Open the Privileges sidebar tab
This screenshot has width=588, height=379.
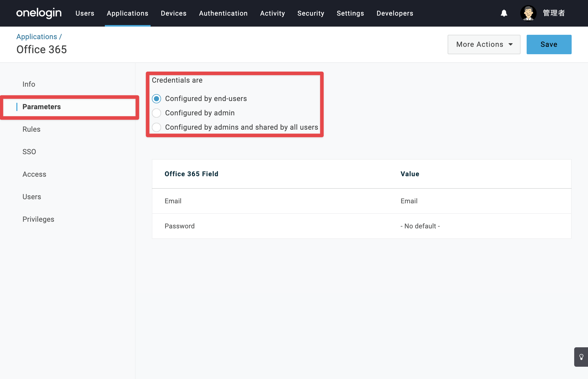click(38, 219)
